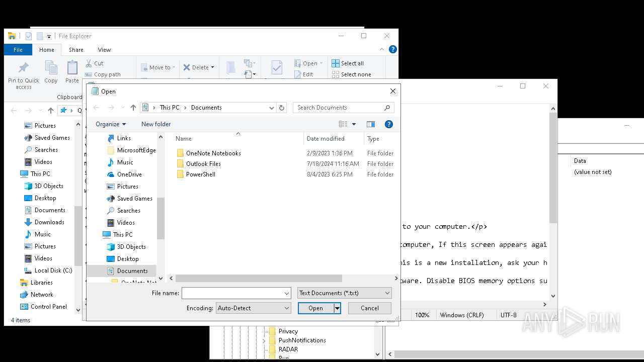Click refresh button beside the Documents address bar
The height and width of the screenshot is (362, 644).
(x=282, y=108)
